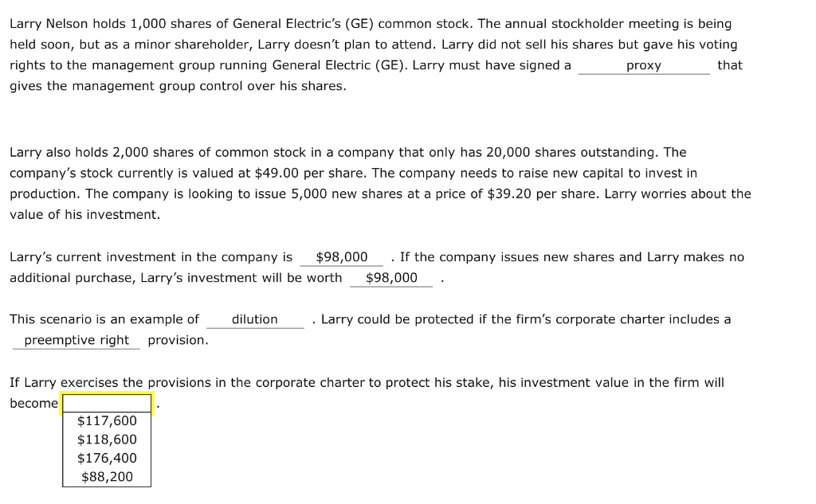
Task: Click the word "become" before the empty box
Action: point(33,404)
